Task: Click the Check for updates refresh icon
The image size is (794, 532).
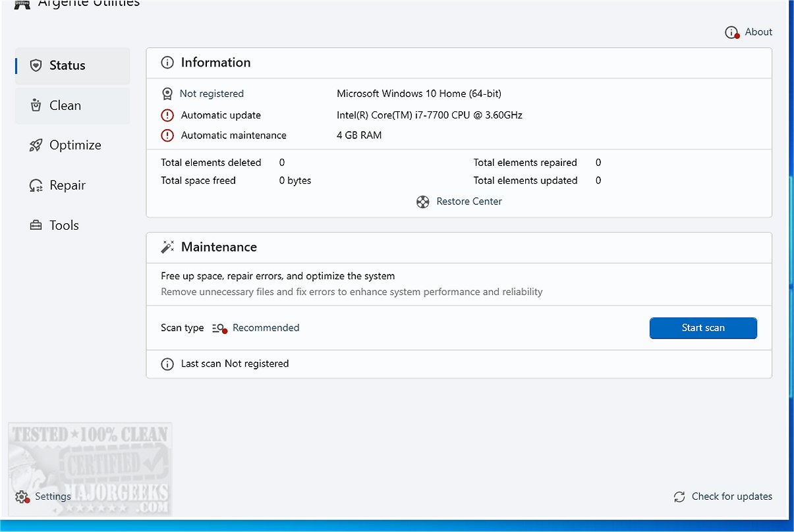Action: coord(679,497)
